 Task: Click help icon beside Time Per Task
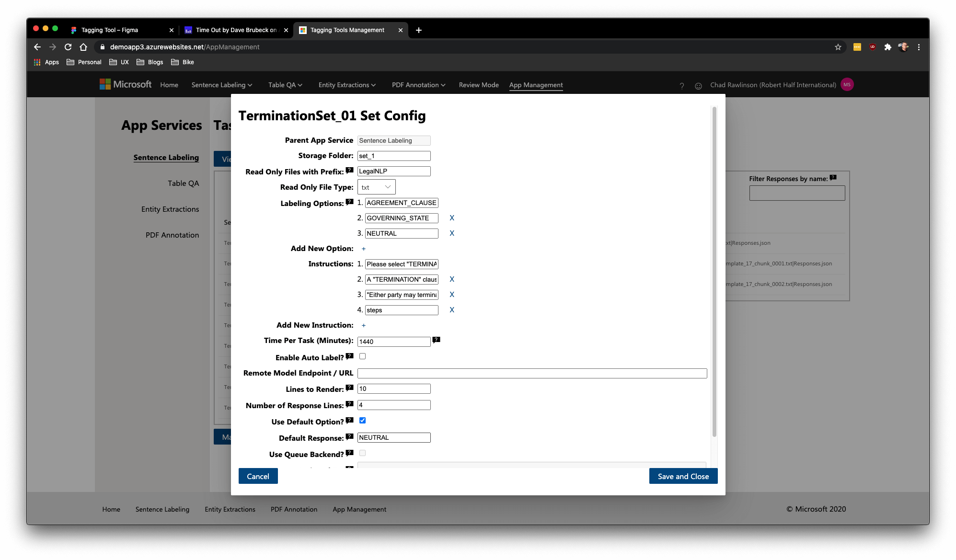436,340
